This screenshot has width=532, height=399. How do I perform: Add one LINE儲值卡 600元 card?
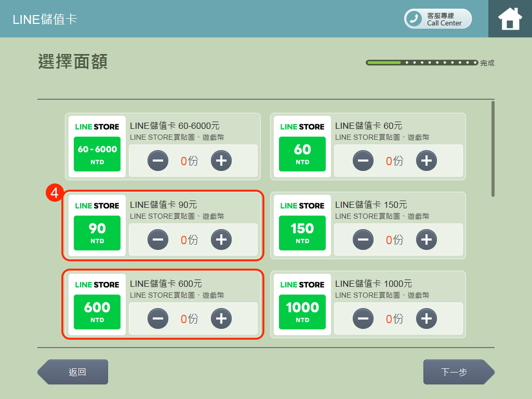coord(221,318)
